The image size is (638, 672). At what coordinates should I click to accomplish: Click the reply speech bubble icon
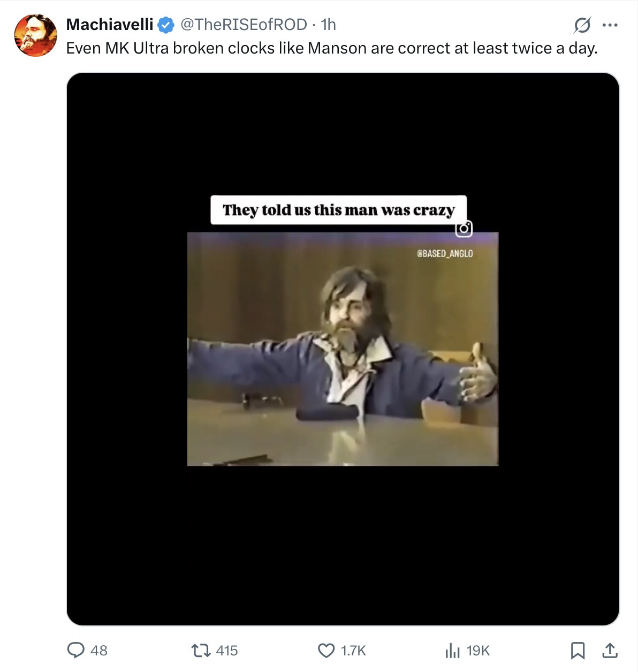pyautogui.click(x=76, y=650)
